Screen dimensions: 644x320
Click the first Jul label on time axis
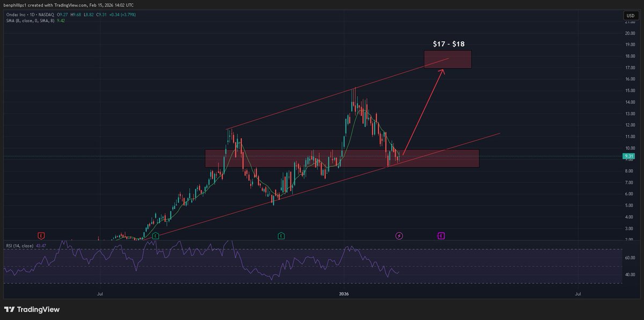click(x=100, y=294)
